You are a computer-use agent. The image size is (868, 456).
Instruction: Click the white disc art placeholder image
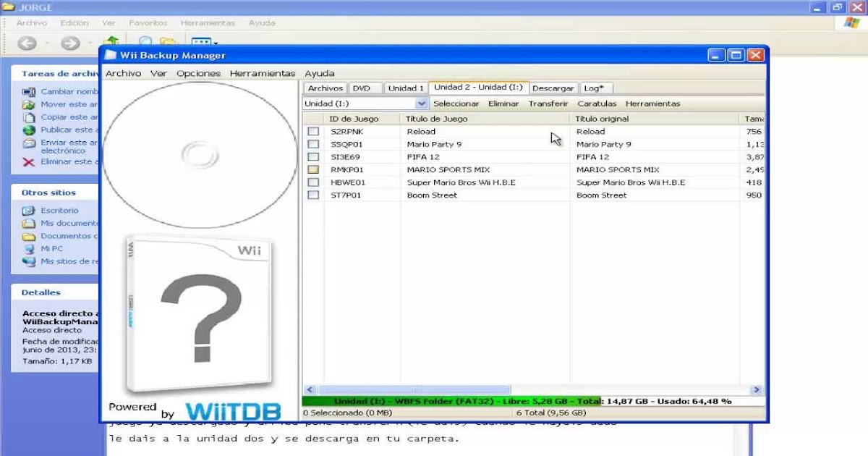point(200,155)
